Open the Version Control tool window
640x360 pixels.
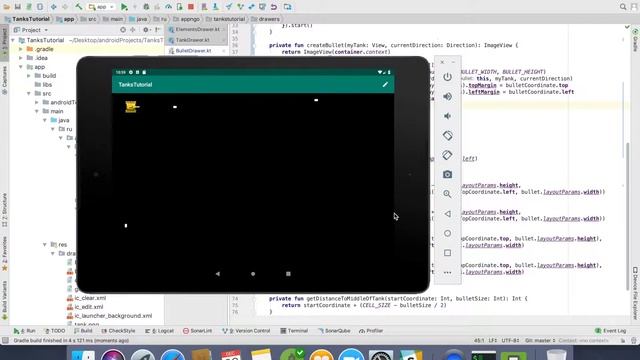[246, 331]
